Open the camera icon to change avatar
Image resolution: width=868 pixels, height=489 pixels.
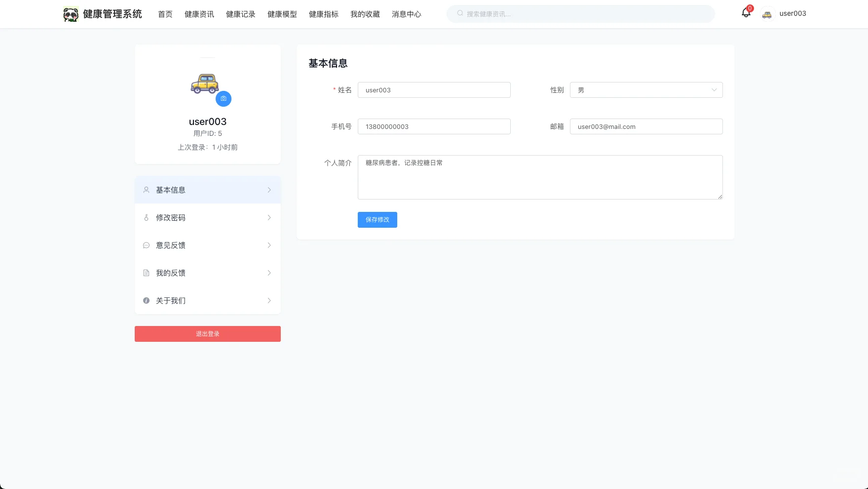[x=224, y=99]
